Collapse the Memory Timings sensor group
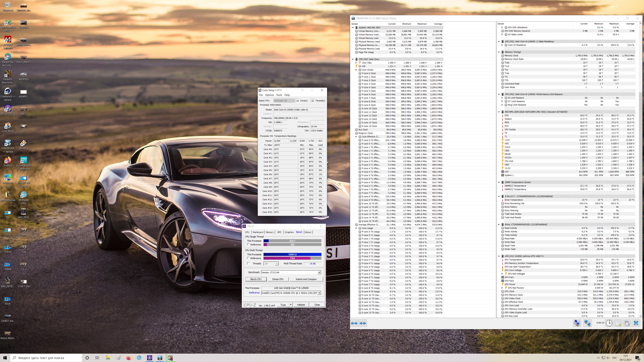644x362 pixels. 499,52
